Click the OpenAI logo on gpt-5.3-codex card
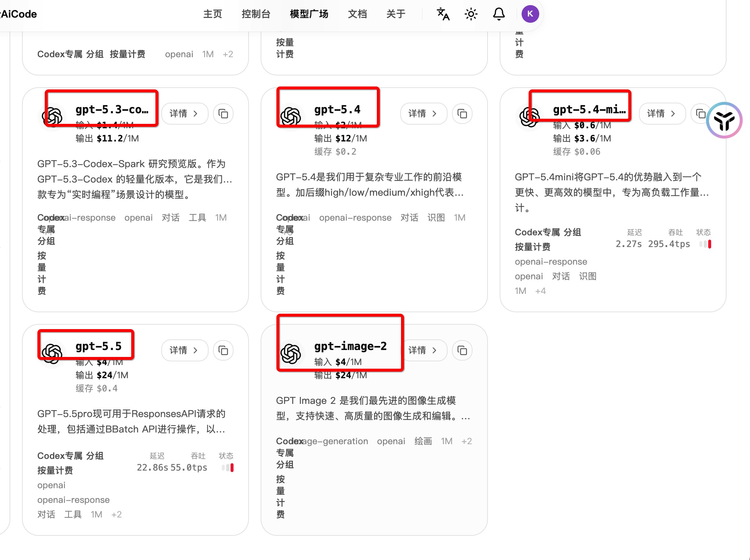 click(x=52, y=117)
